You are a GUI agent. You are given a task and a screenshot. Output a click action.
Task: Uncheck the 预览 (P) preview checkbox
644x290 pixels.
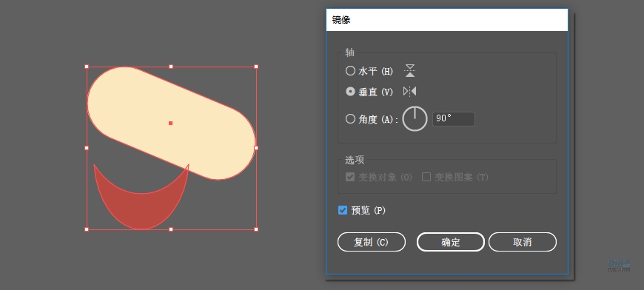tap(343, 210)
